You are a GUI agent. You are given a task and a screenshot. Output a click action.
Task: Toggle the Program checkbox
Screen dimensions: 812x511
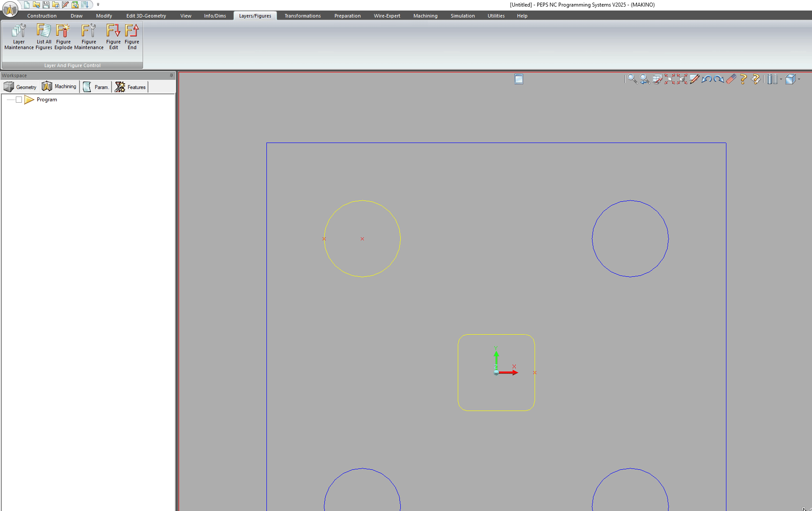(x=19, y=100)
